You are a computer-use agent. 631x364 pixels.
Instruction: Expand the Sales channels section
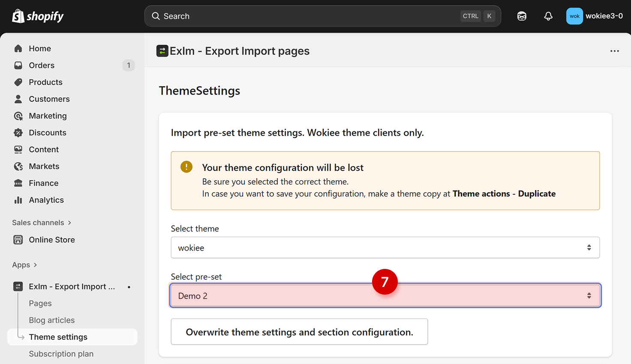(42, 223)
